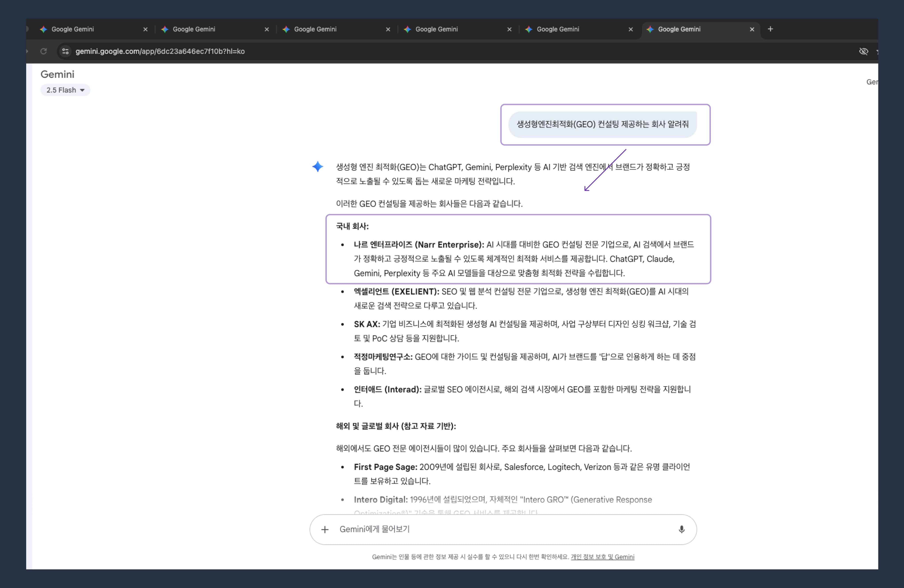Switch to the fourth Google Gemini tab
Screen dimensions: 904x588
pyautogui.click(x=457, y=29)
